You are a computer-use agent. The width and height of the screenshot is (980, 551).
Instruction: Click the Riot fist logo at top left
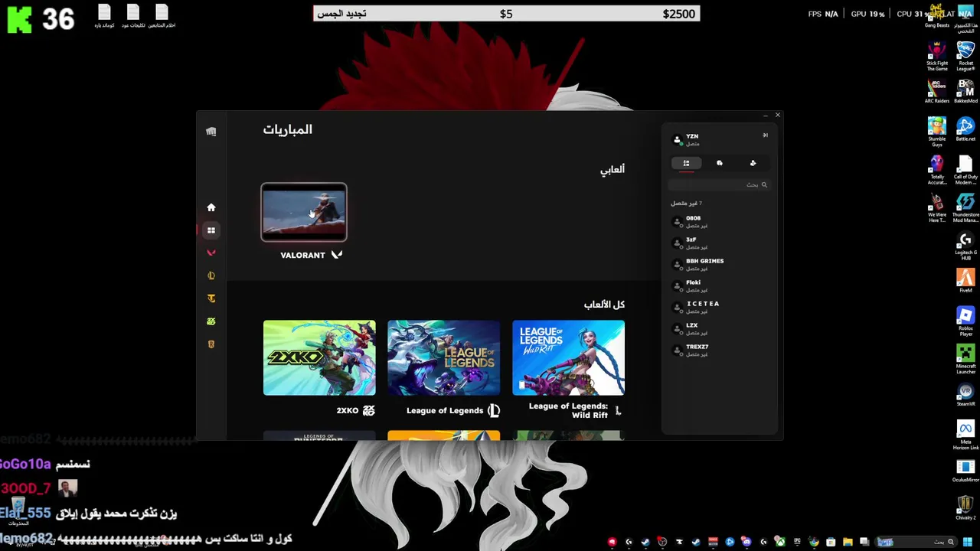(211, 132)
